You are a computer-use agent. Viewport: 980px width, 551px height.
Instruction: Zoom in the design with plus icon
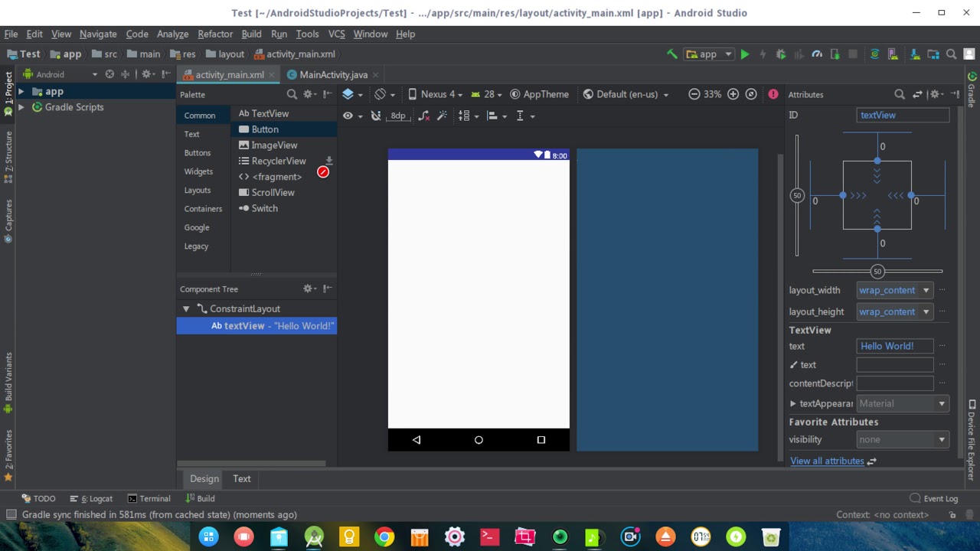[733, 94]
